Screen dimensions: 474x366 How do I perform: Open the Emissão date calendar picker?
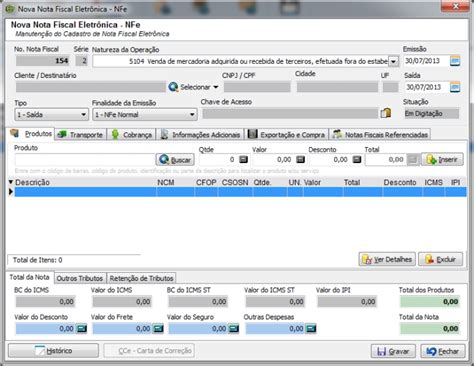455,61
